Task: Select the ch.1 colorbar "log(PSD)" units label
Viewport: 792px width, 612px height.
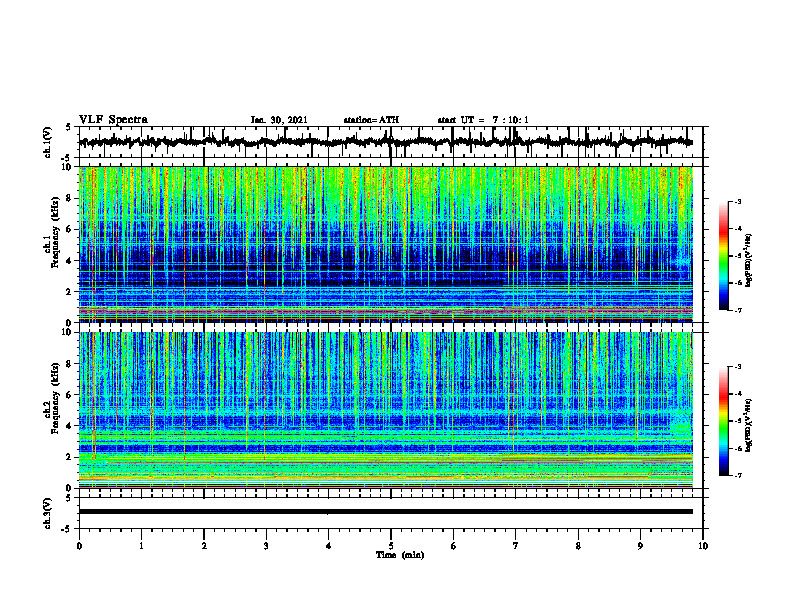Action: click(x=748, y=261)
